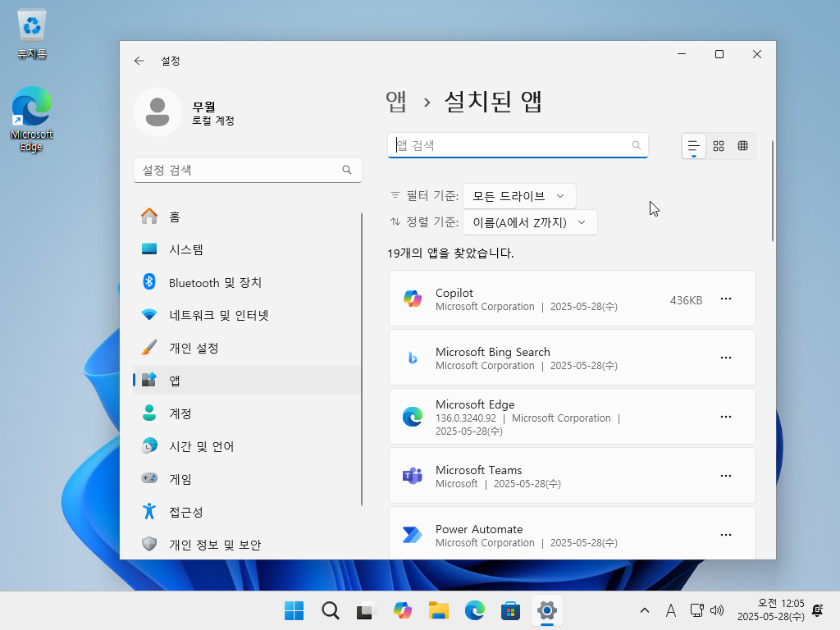Open the Windows Start menu
The width and height of the screenshot is (840, 630).
coord(294,610)
